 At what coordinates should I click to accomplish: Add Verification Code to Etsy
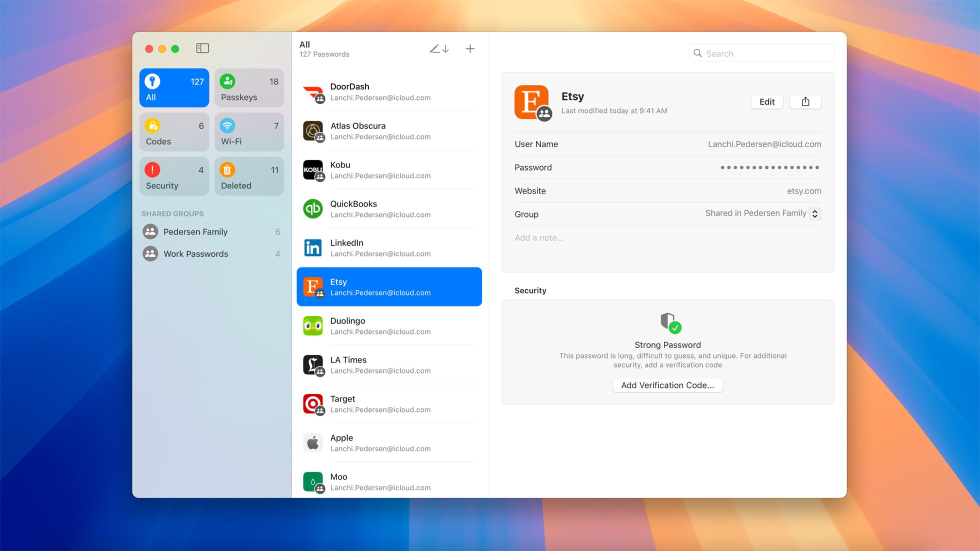[x=667, y=385]
